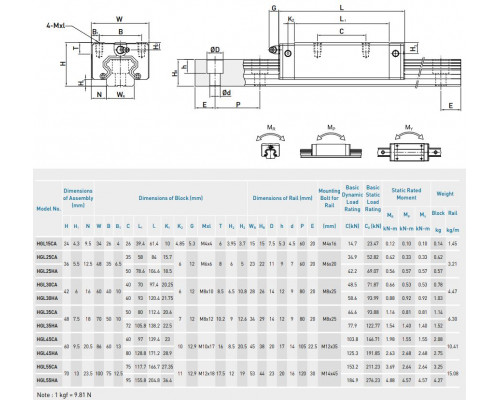Click the 4-Mxl annotation label
Screen dimensions: 500x400
(56, 26)
